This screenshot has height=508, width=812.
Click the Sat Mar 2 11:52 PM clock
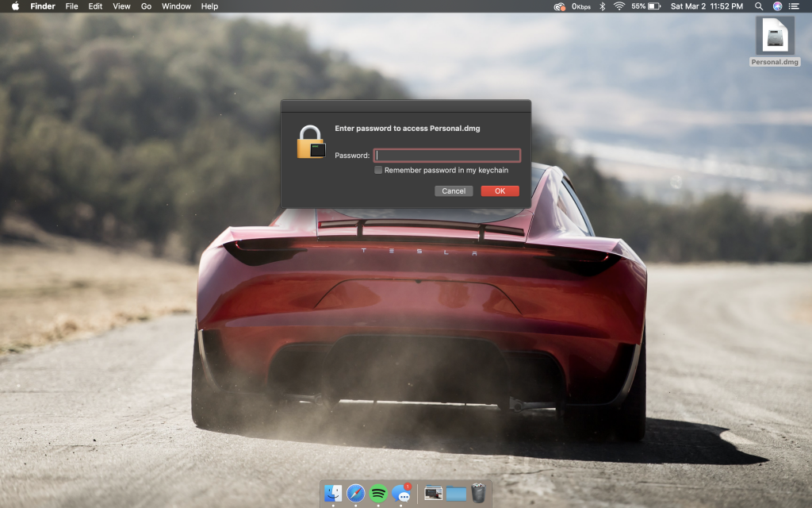(x=707, y=6)
